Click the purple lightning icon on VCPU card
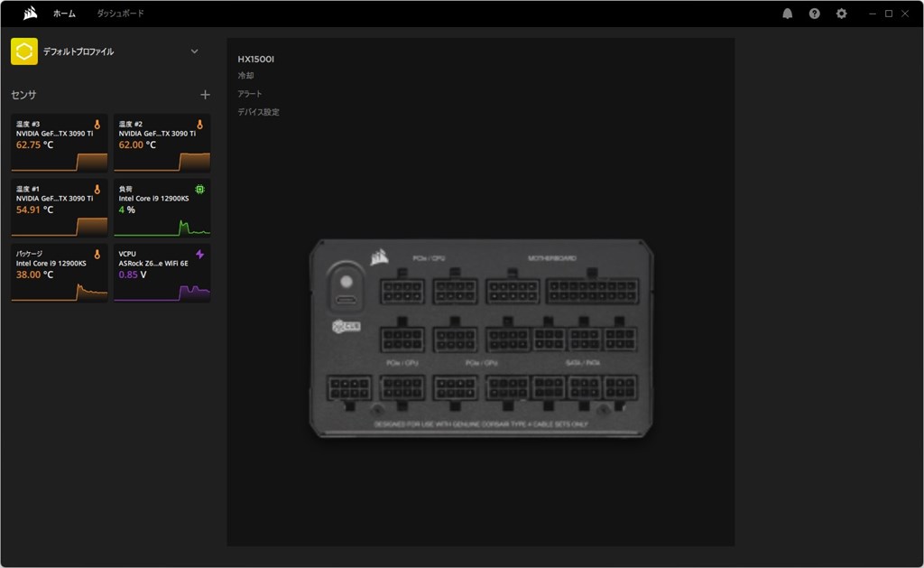Image resolution: width=924 pixels, height=568 pixels. pos(199,255)
